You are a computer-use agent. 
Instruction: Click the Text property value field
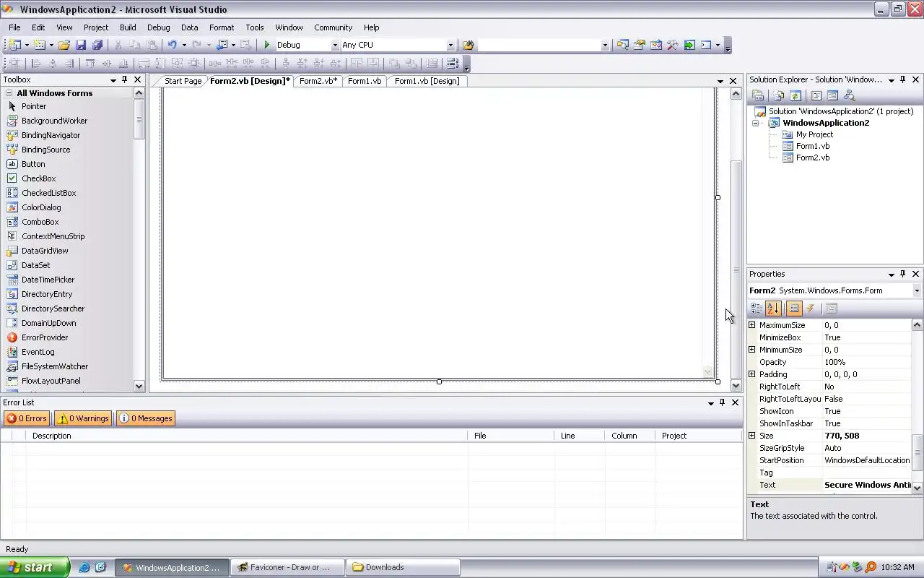(867, 485)
